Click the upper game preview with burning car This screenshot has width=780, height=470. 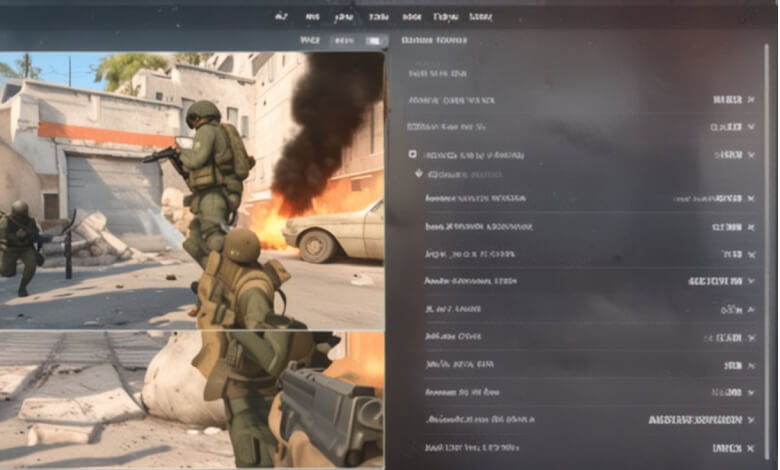coord(192,190)
